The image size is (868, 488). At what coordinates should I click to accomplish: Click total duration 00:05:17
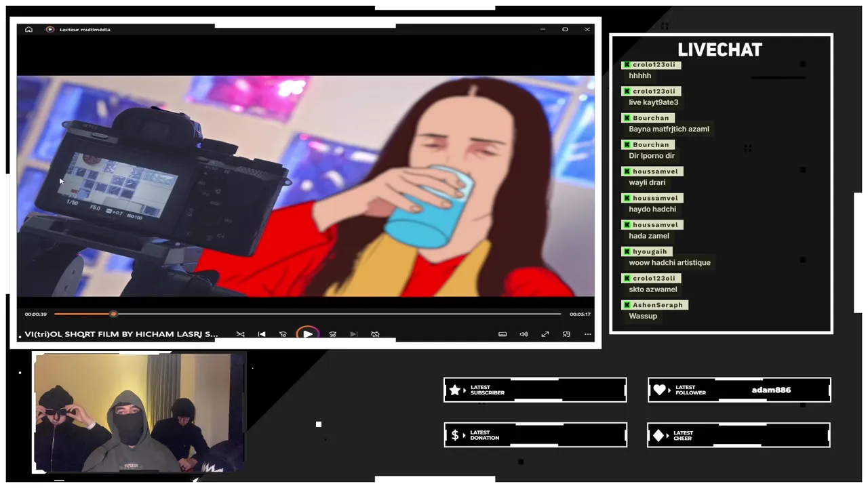[x=580, y=314]
